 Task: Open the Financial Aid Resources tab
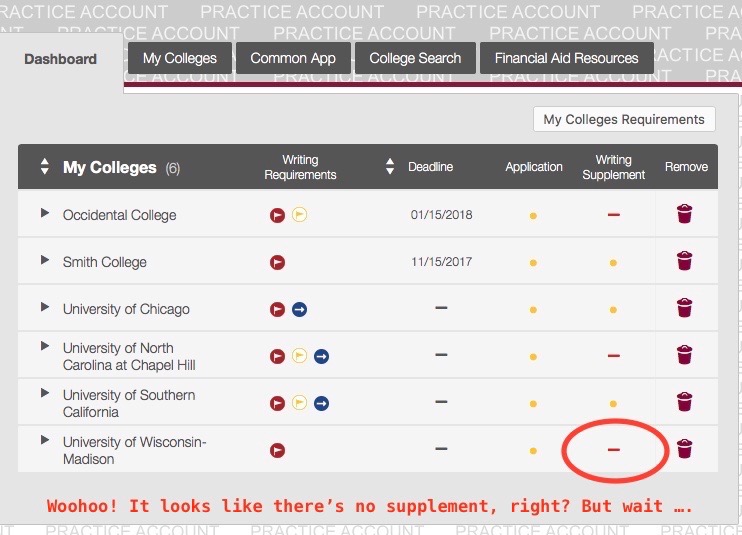pyautogui.click(x=566, y=58)
